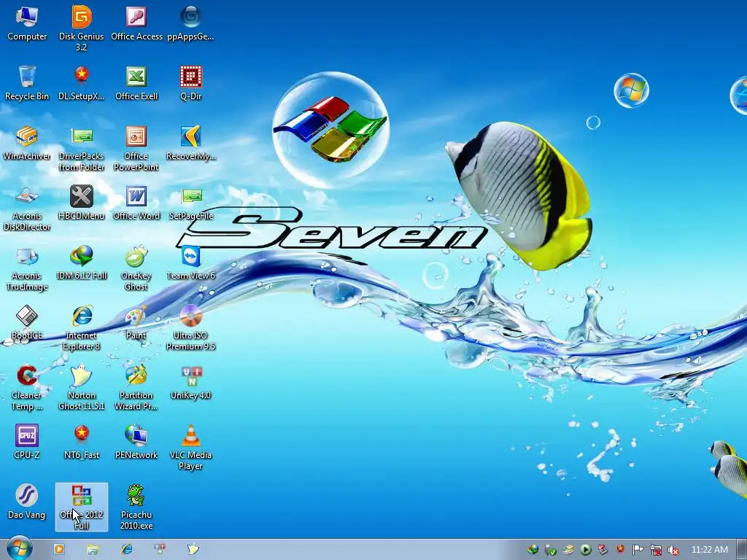This screenshot has width=747, height=560.
Task: Click the Show desktop button
Action: [x=741, y=550]
